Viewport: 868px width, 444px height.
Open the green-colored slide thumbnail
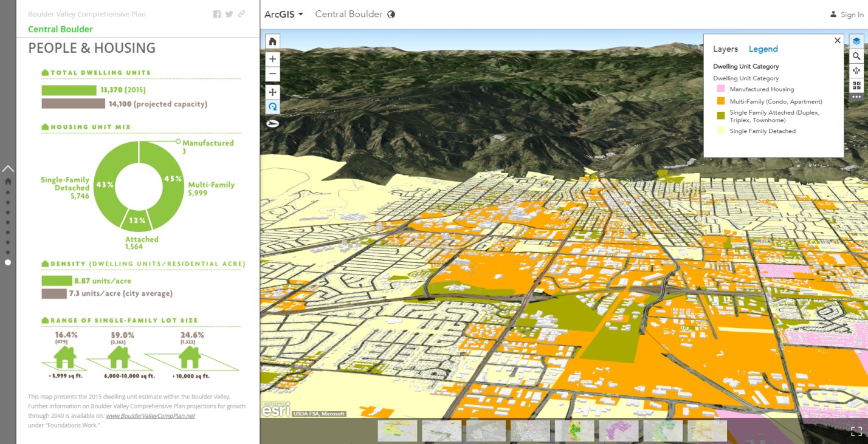tap(574, 431)
